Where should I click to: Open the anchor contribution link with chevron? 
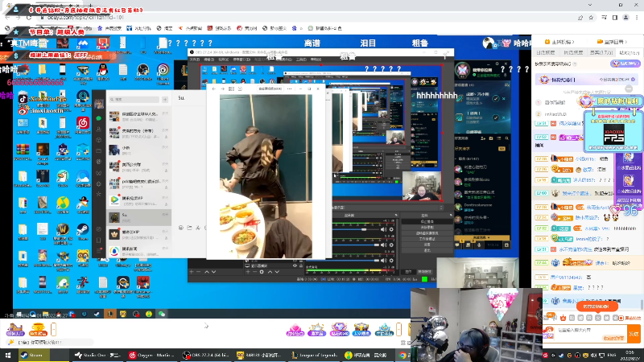559,42
